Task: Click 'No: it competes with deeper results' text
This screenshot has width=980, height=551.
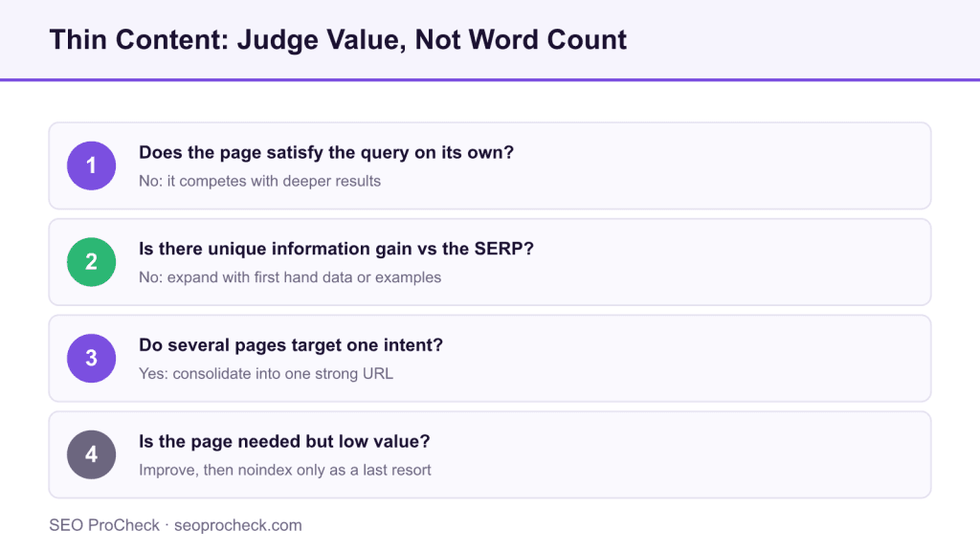Action: tap(259, 181)
